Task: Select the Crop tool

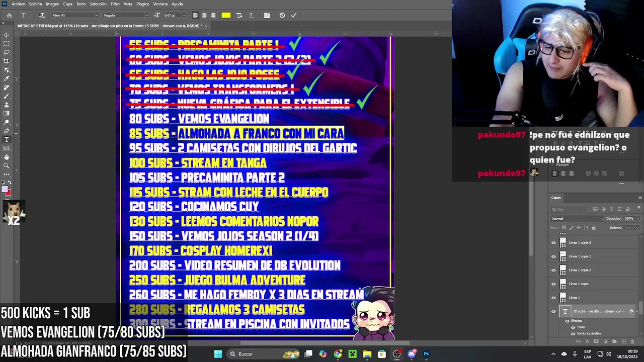Action: click(7, 61)
